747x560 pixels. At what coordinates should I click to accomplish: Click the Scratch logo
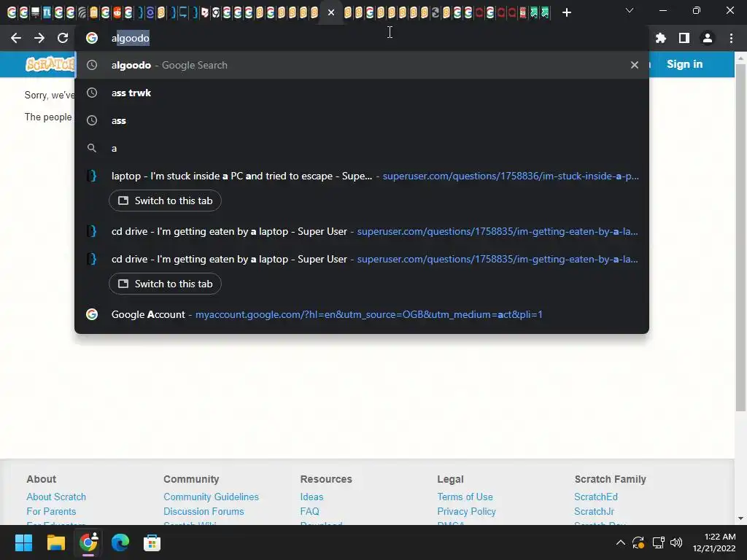tap(50, 64)
